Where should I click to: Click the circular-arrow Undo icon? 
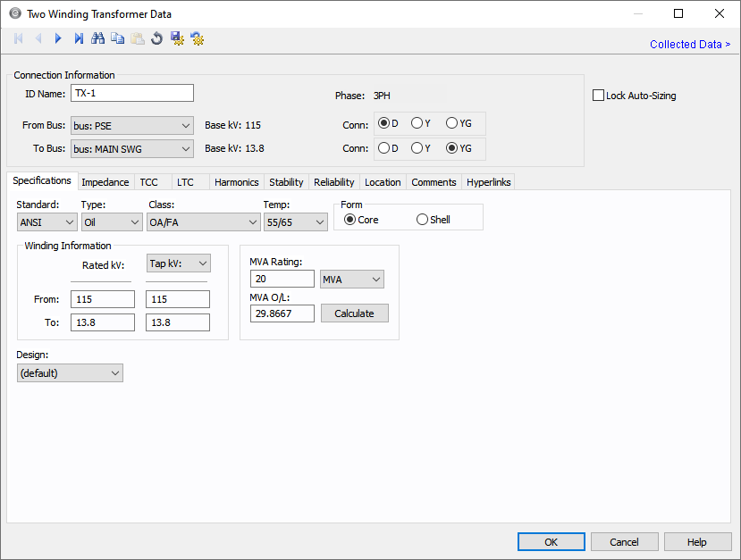click(x=157, y=38)
